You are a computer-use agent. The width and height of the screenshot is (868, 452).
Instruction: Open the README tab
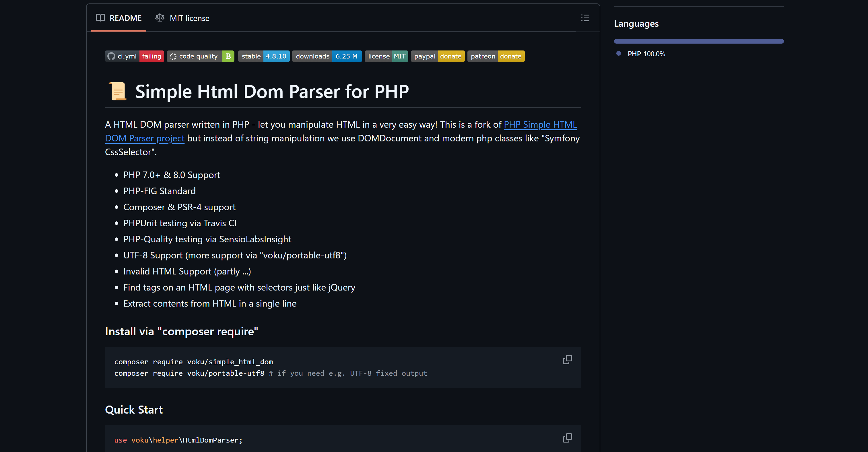tap(119, 18)
